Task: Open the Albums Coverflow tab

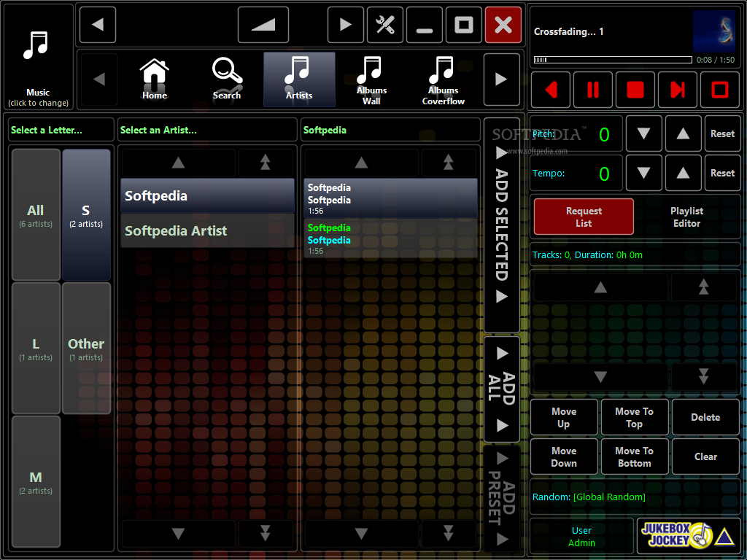Action: point(444,79)
